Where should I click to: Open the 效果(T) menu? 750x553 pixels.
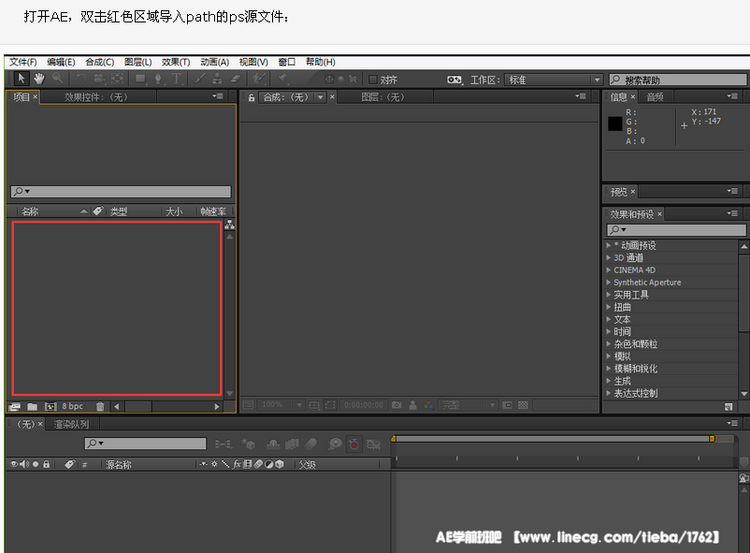[176, 62]
